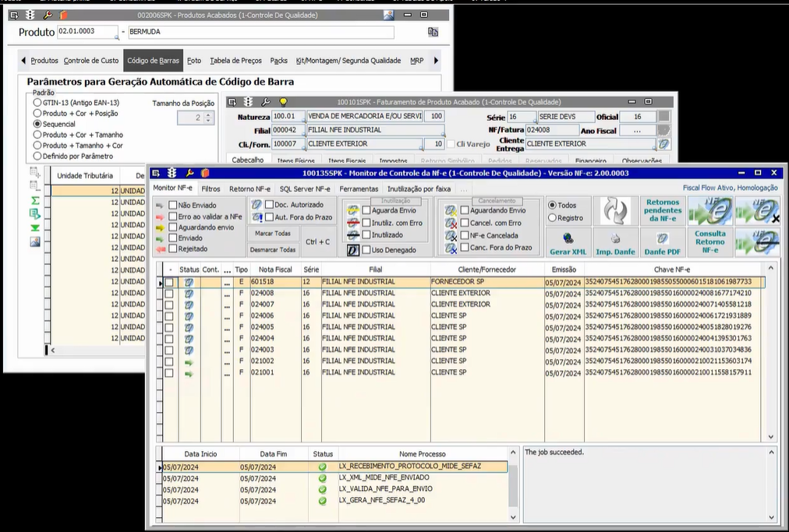Click the light bulb icon in the Faturamento title bar
Image resolution: width=789 pixels, height=532 pixels.
pos(283,102)
